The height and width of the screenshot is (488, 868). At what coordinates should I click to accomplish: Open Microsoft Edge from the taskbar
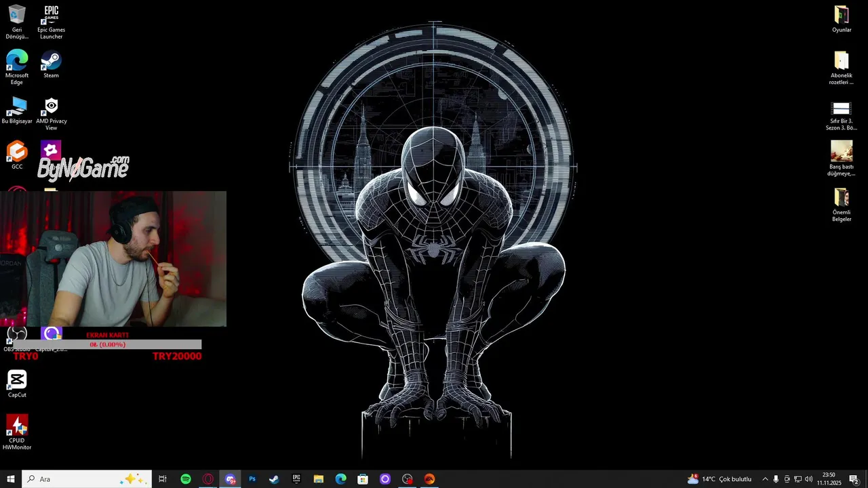(340, 479)
